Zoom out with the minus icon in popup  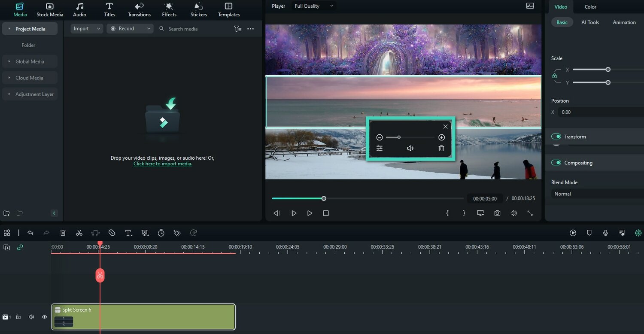(380, 137)
